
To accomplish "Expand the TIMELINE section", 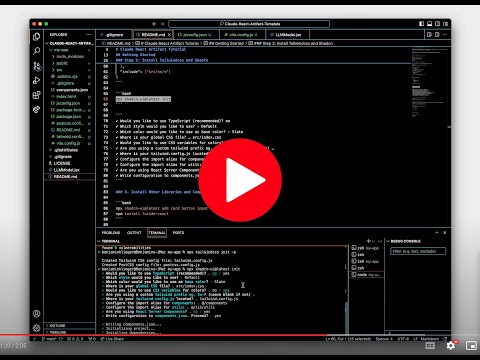I will click(69, 332).
